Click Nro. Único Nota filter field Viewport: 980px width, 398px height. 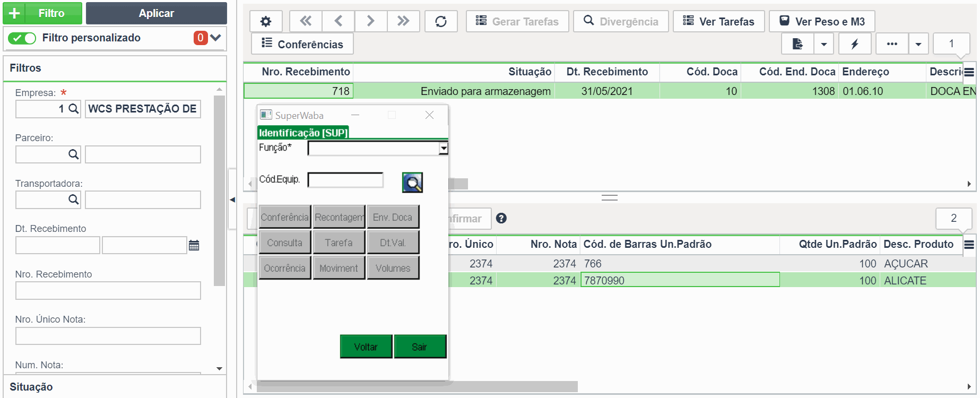[108, 336]
